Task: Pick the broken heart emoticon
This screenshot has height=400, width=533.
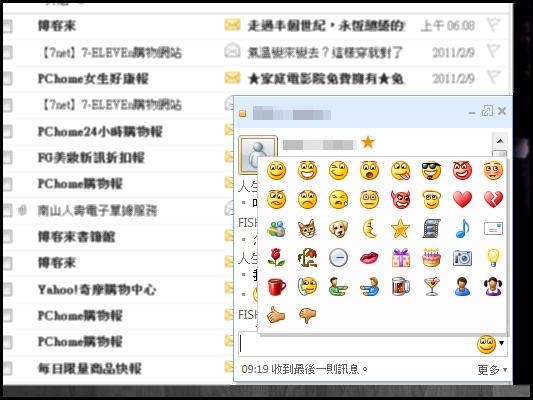Action: click(x=493, y=199)
